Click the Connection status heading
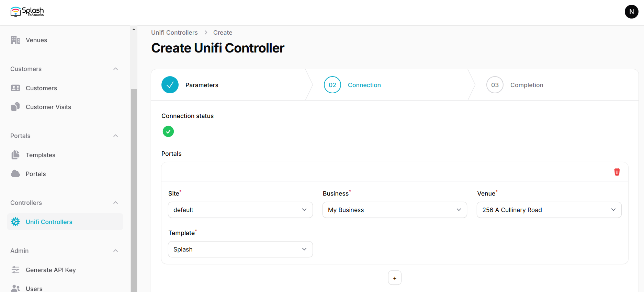Viewport: 644px width, 292px height. pyautogui.click(x=188, y=116)
